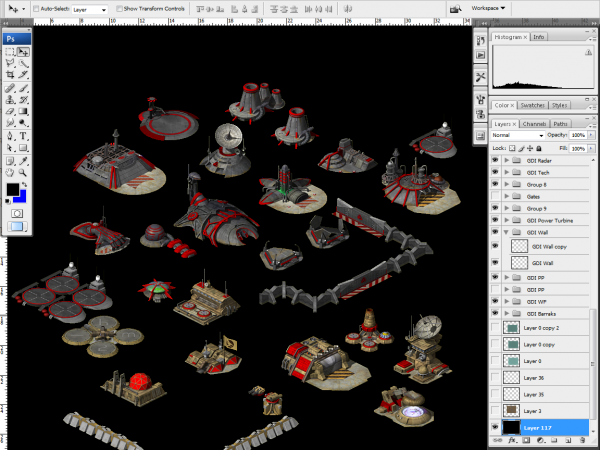The image size is (600, 450).
Task: Click the Create new layer icon
Action: tap(568, 440)
